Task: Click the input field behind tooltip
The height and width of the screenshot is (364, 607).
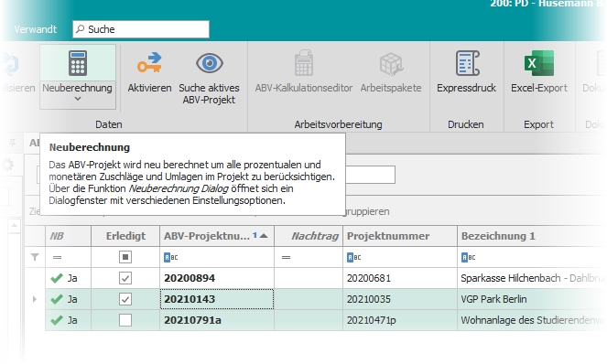Action: pos(370,175)
